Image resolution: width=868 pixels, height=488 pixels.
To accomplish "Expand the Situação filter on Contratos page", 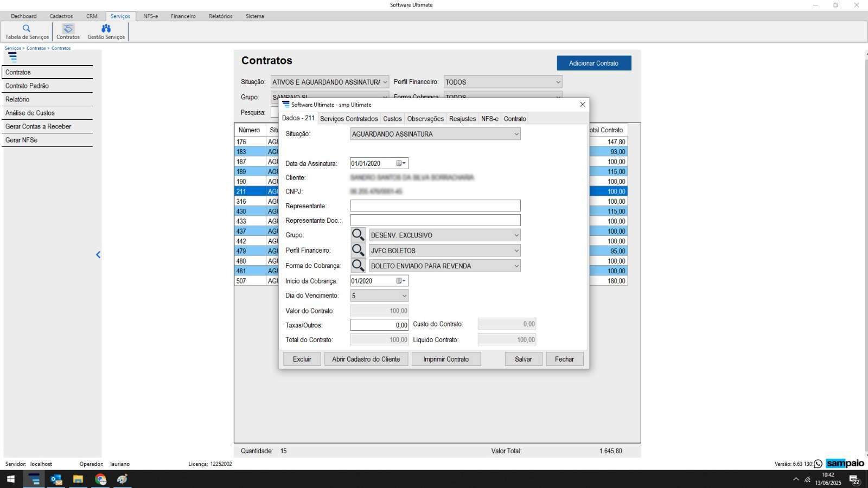I will point(385,82).
